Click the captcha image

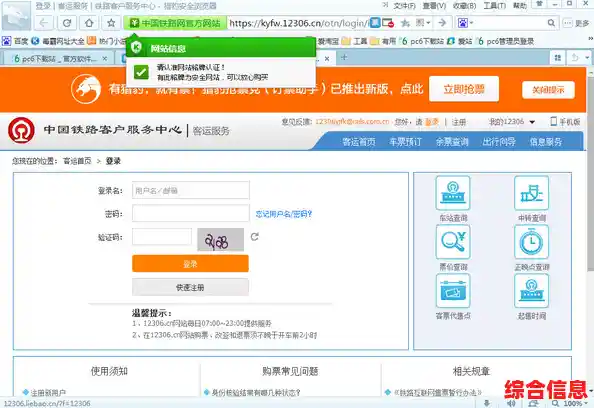coord(220,239)
